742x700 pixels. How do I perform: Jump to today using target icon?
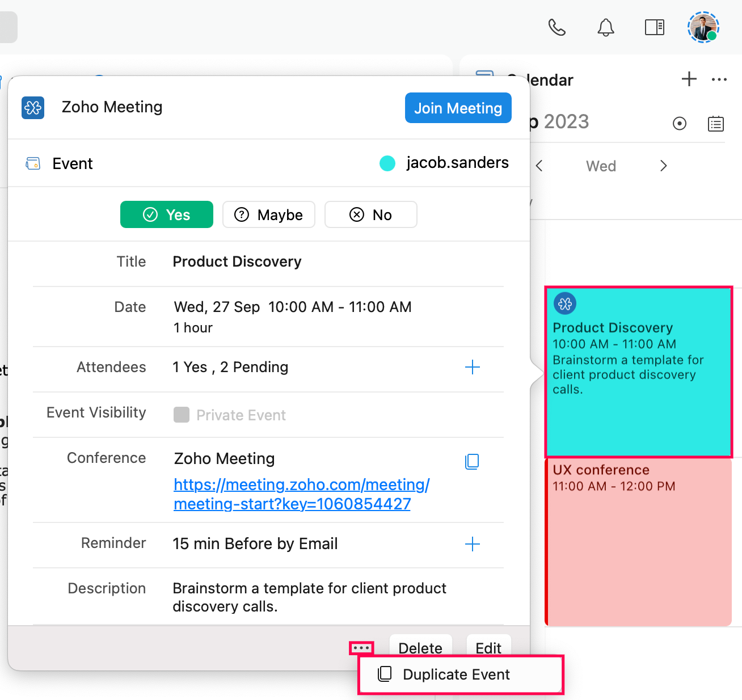pos(679,123)
